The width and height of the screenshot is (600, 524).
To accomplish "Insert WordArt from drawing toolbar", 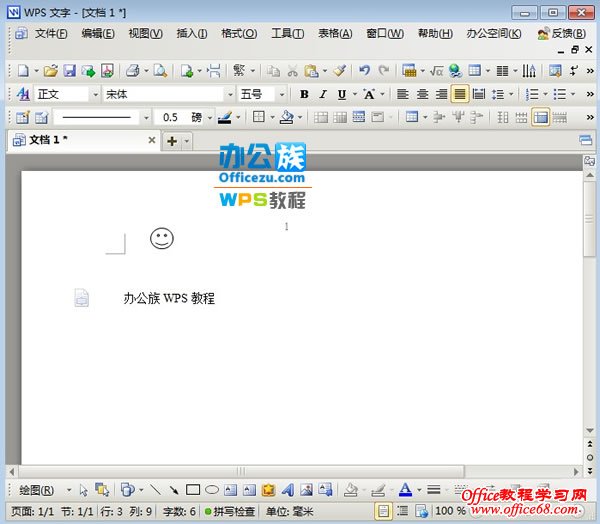I will (x=288, y=490).
